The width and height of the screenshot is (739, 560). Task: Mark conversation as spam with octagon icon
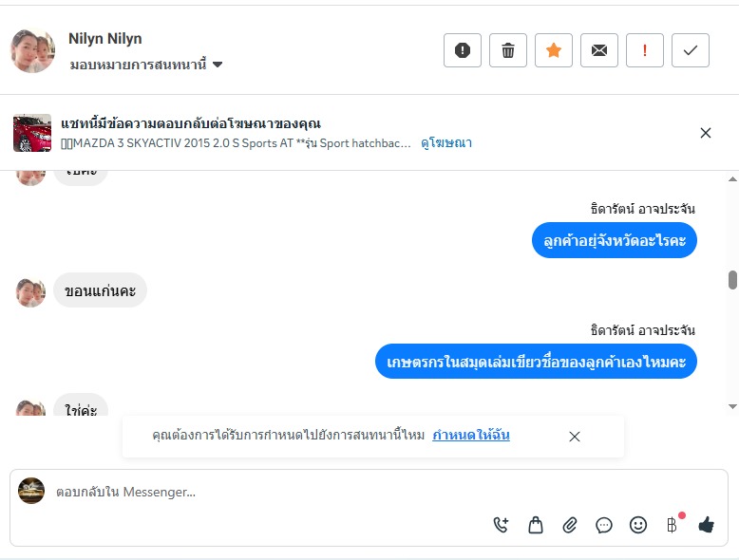click(x=463, y=50)
